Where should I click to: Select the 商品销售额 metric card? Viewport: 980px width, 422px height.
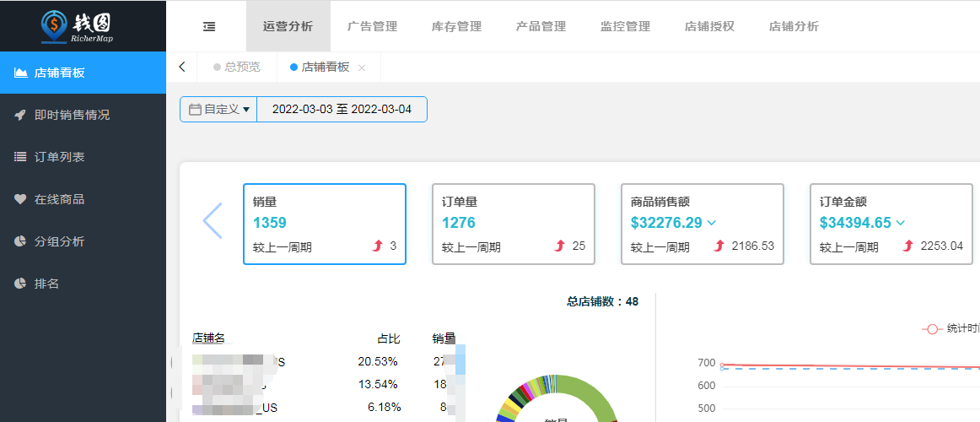pyautogui.click(x=703, y=224)
